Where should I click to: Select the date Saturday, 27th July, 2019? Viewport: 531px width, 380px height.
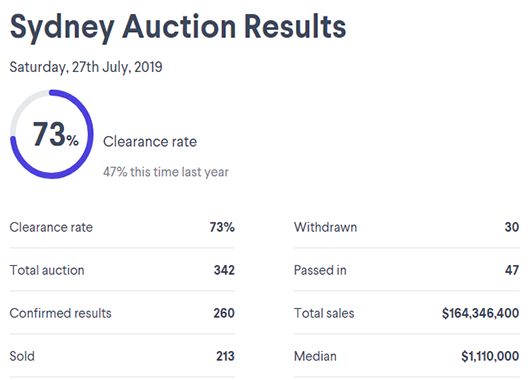pos(86,67)
